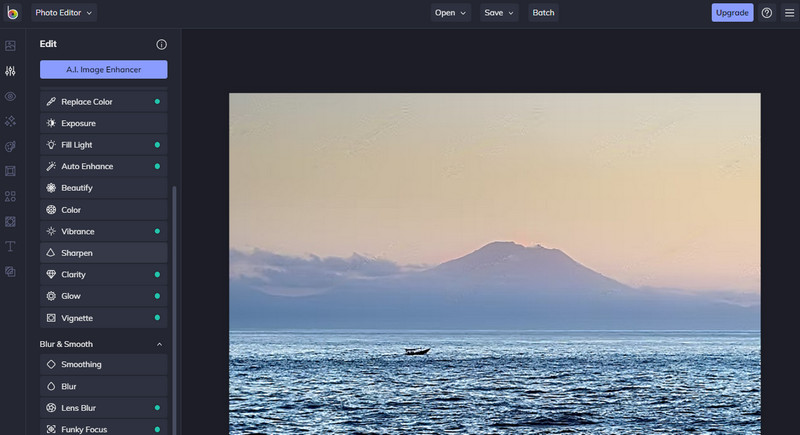The width and height of the screenshot is (800, 435).
Task: Click the BeFunky logo icon
Action: pos(12,13)
